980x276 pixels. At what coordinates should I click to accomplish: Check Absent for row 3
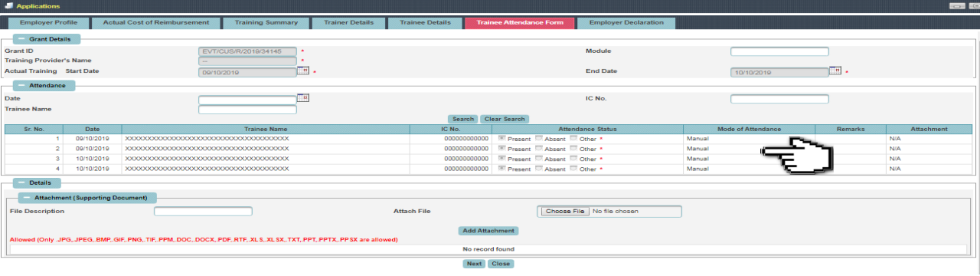pyautogui.click(x=539, y=159)
